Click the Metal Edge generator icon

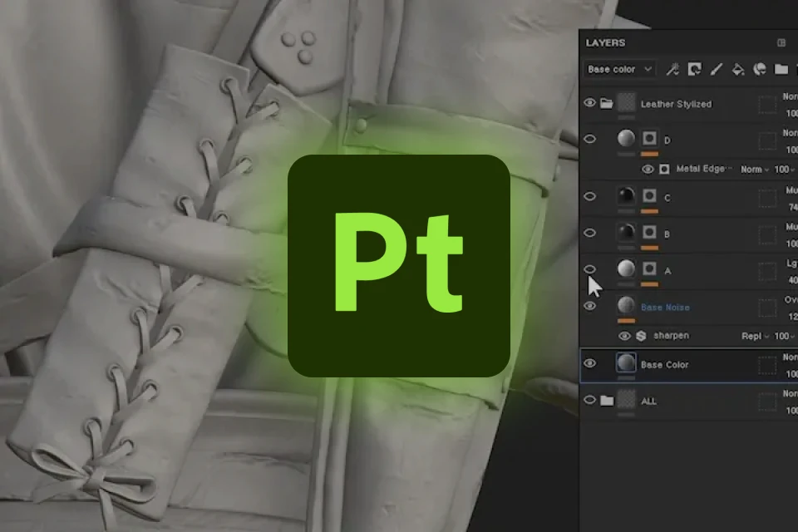tap(664, 169)
